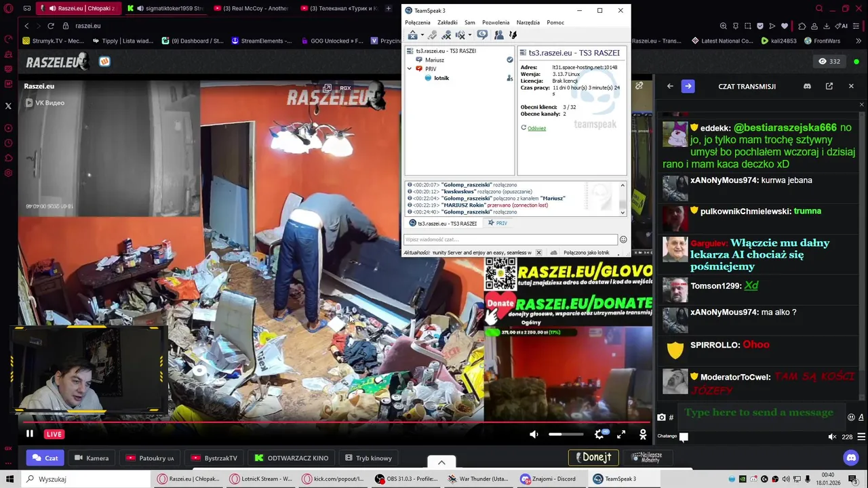This screenshot has height=488, width=868.
Task: Open Pozwolenia menu in TeamSpeak
Action: click(496, 22)
